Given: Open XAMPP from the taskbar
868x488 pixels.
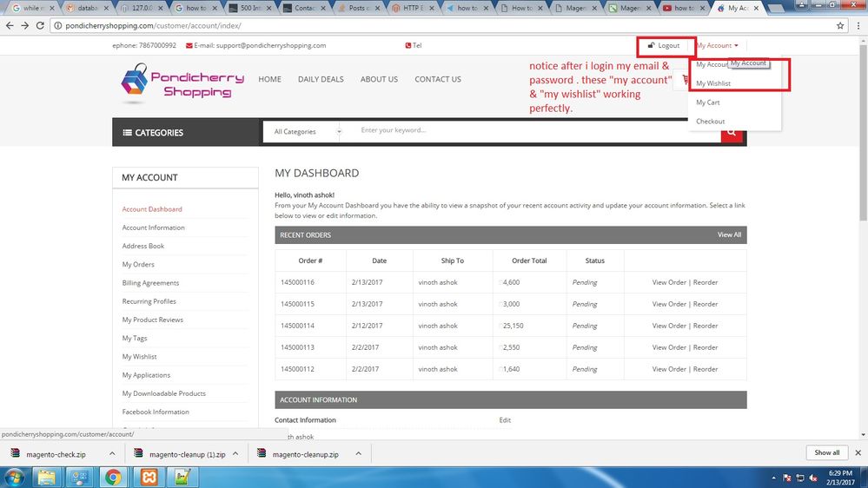Looking at the screenshot, I should pos(148,477).
